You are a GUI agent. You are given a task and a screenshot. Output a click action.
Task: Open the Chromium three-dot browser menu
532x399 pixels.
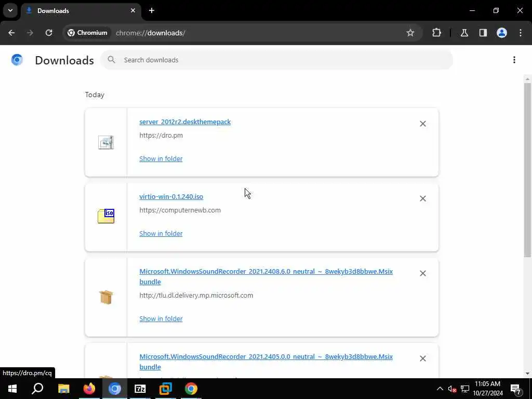(521, 33)
